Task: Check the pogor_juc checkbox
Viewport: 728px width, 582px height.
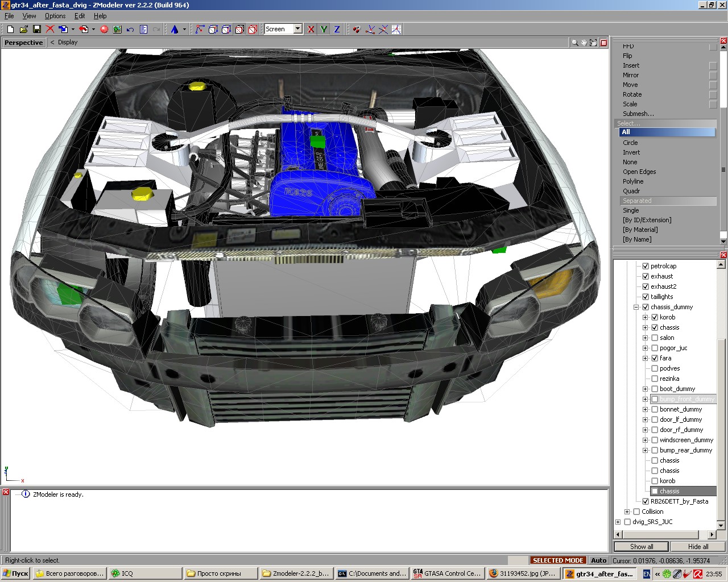Action: pyautogui.click(x=655, y=348)
